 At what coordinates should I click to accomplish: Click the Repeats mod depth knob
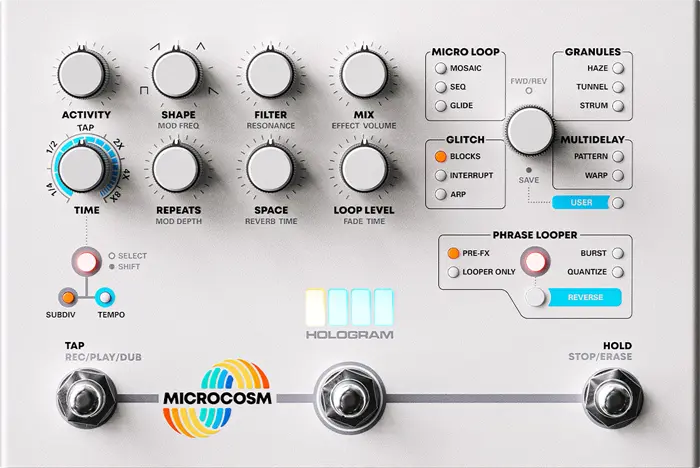175,169
